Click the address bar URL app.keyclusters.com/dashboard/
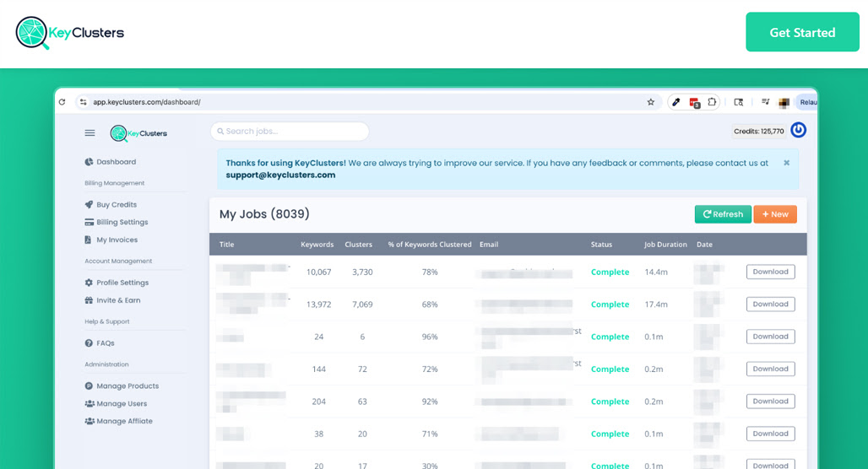868x469 pixels. (147, 102)
